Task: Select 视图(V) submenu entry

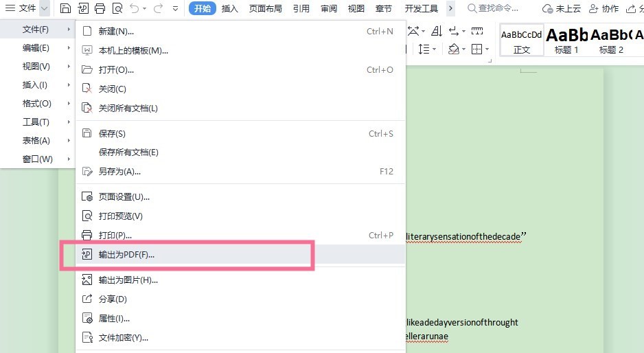Action: (x=37, y=67)
